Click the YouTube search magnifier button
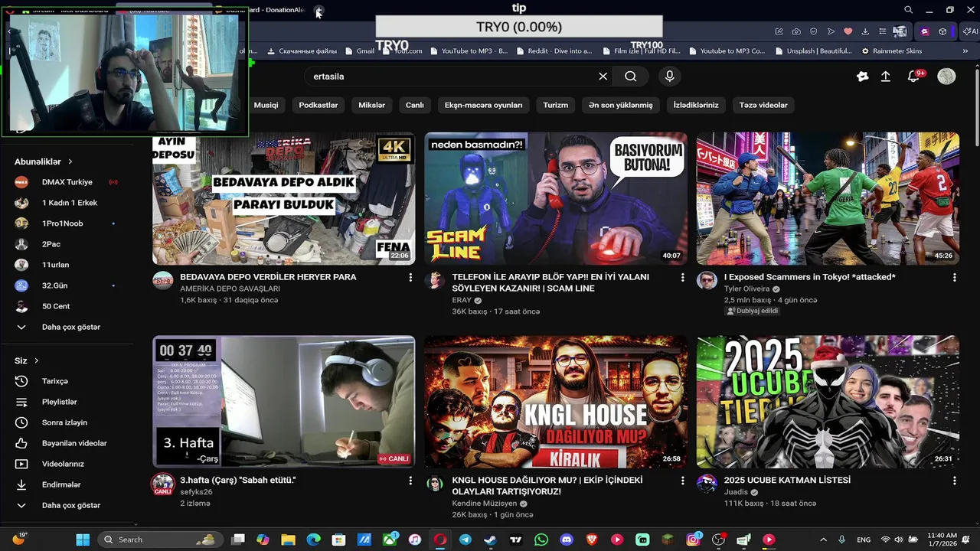980x551 pixels. (x=630, y=77)
